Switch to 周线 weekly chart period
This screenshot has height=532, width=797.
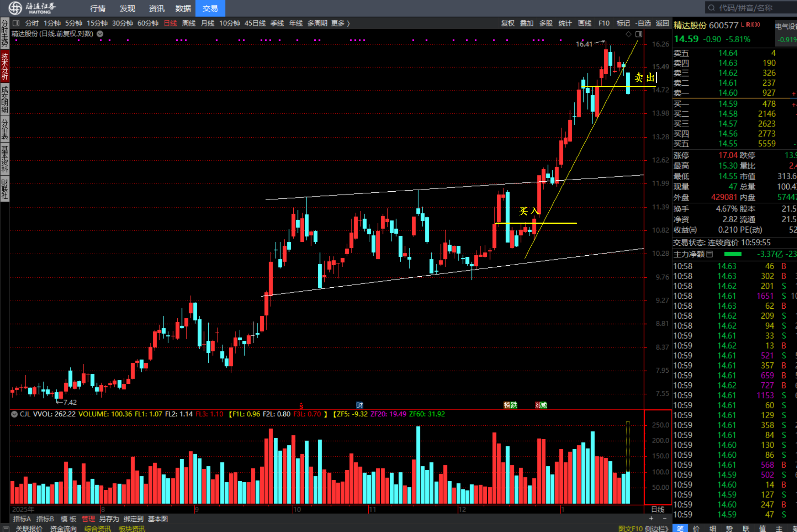tap(189, 23)
